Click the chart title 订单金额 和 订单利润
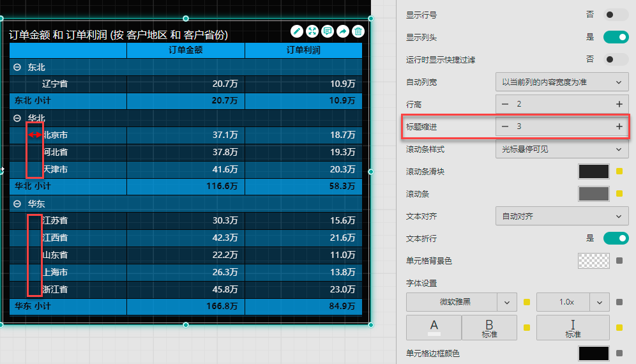The image size is (636, 364). click(x=118, y=35)
